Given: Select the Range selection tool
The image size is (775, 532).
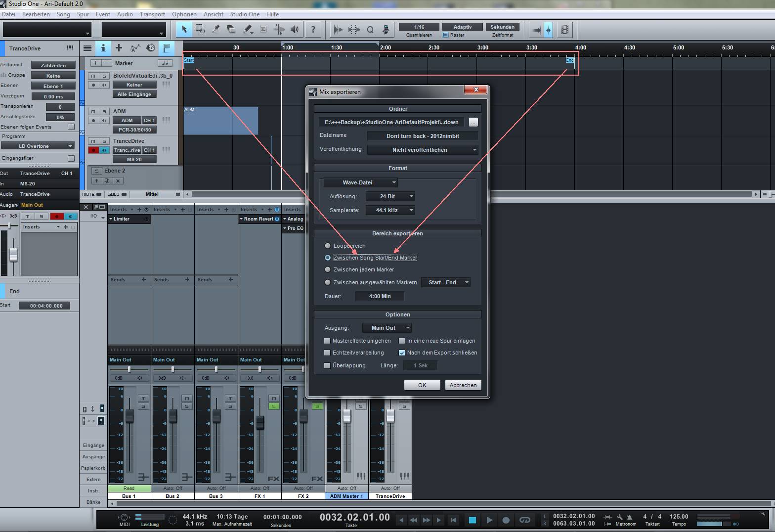Looking at the screenshot, I should point(200,30).
